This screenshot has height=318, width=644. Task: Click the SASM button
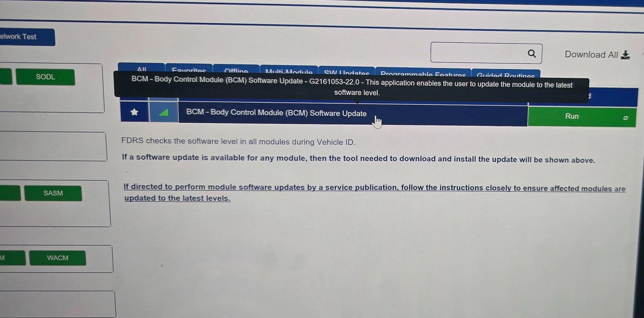point(53,193)
